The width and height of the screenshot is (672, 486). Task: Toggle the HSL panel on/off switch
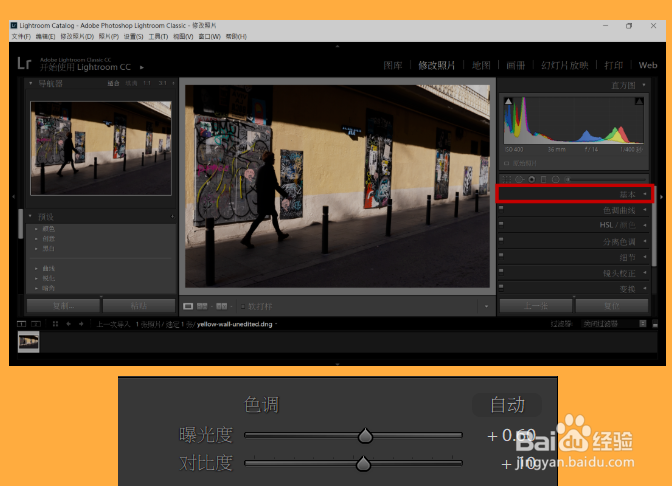(x=501, y=223)
